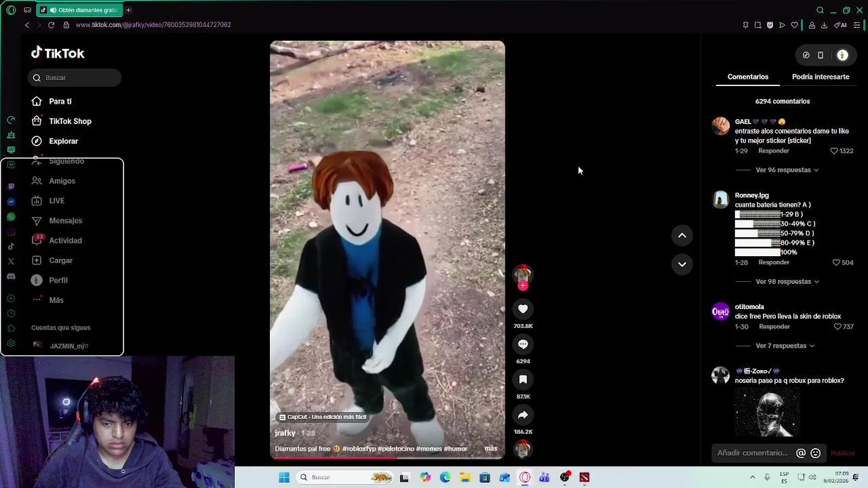Open profile avatar menu top right
Screen dimensions: 868x488
(x=842, y=56)
